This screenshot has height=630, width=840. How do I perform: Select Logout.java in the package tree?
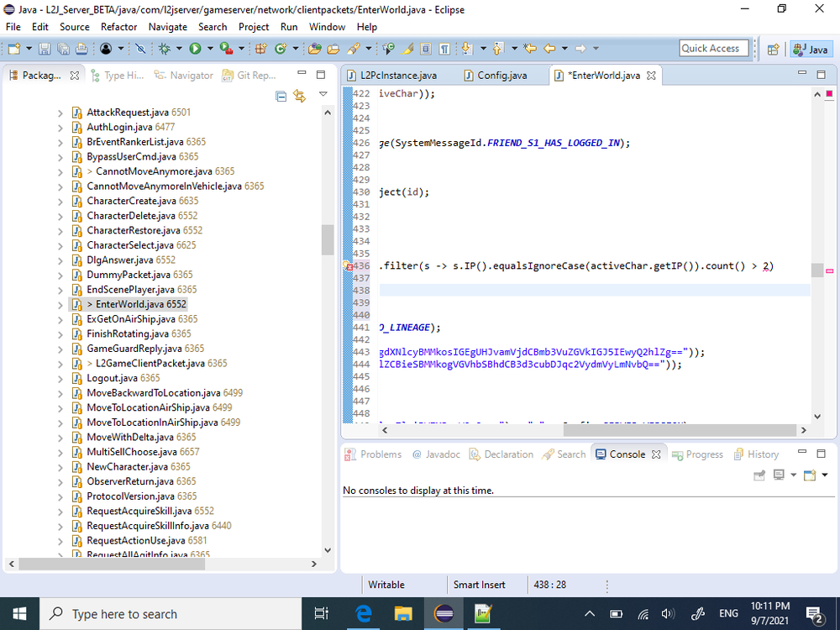click(x=113, y=378)
